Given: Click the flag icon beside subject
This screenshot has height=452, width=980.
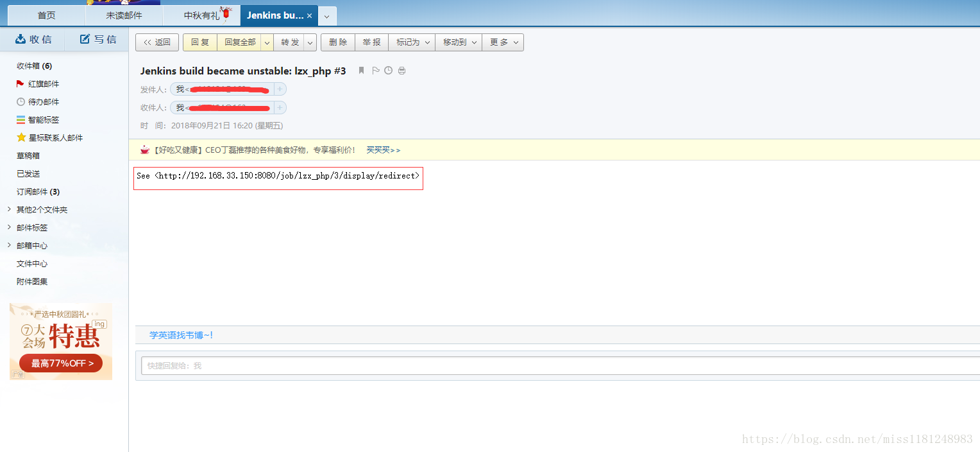Looking at the screenshot, I should [376, 71].
